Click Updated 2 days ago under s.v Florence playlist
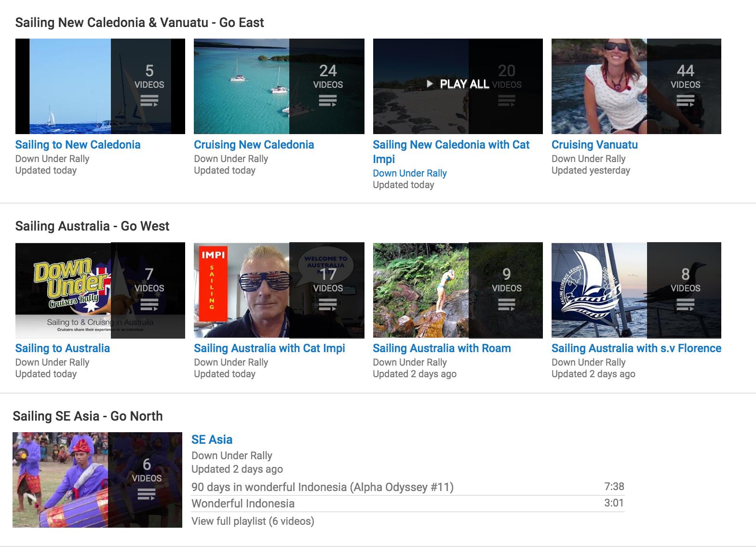 (593, 374)
